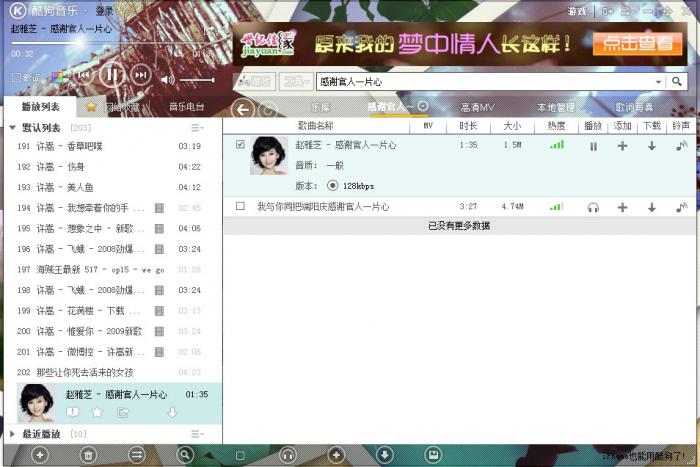
Task: Download the playing song with down arrow
Action: tap(172, 413)
